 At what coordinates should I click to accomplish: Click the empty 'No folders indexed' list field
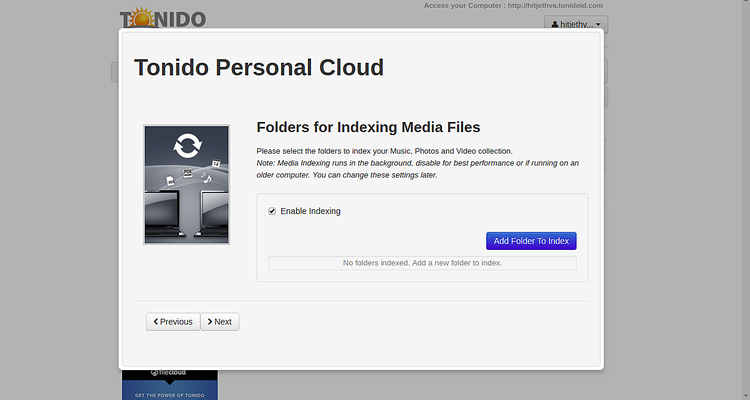pyautogui.click(x=422, y=263)
